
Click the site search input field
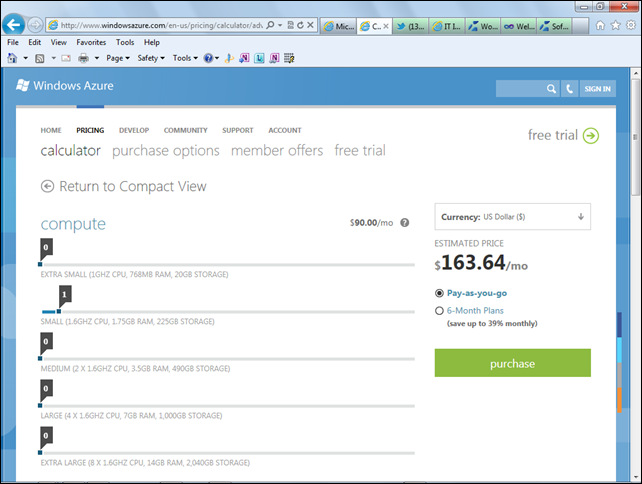(x=520, y=89)
